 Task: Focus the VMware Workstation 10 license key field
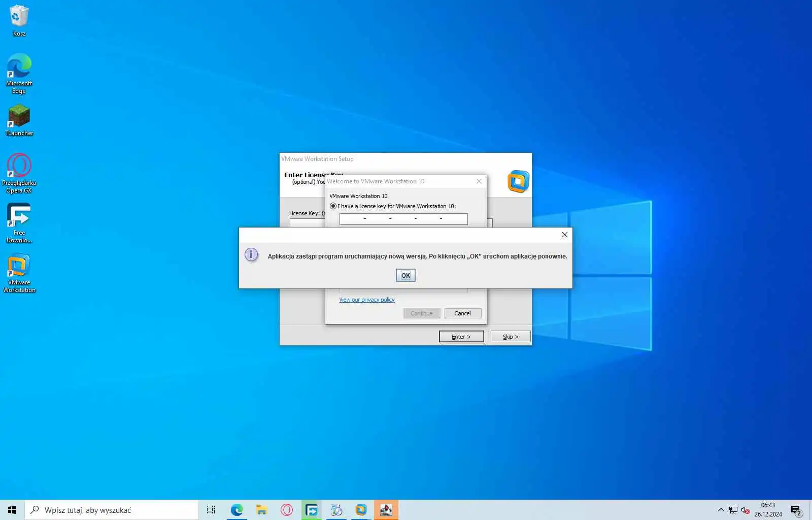coord(403,219)
